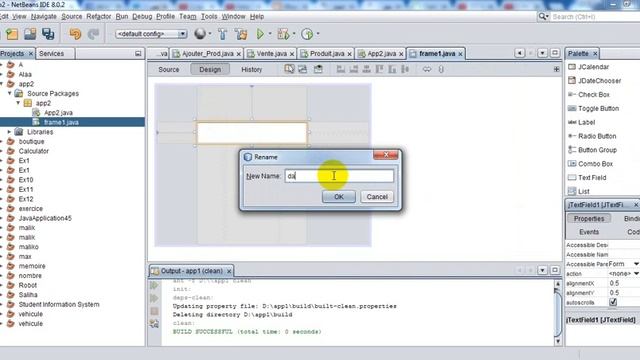Show the Events properties category

(x=589, y=232)
